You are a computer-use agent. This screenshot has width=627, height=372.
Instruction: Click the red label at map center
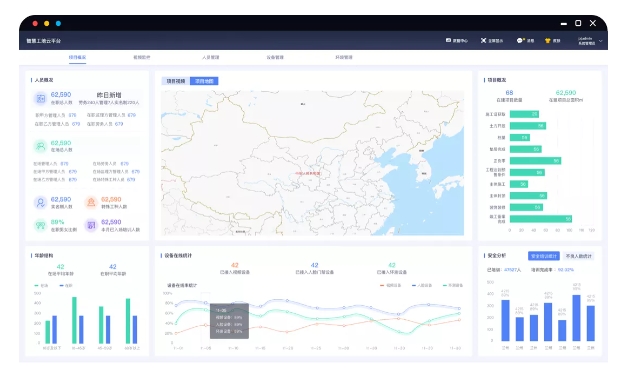pyautogui.click(x=308, y=174)
